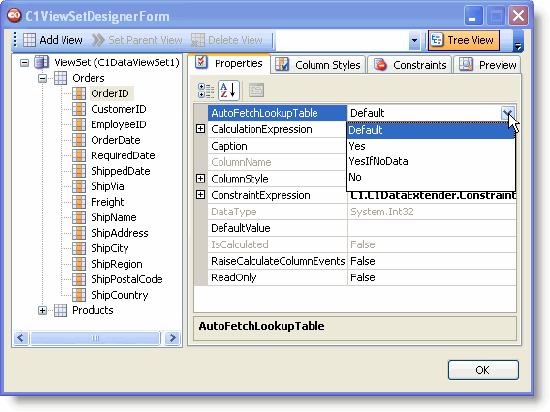550x412 pixels.
Task: Select the ShipVia column icon
Action: [79, 187]
